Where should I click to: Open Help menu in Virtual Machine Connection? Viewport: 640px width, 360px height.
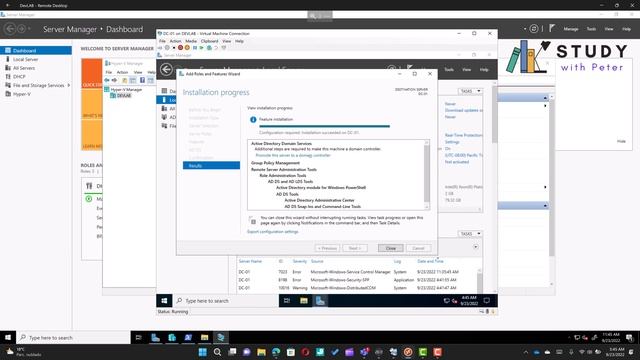tap(239, 41)
